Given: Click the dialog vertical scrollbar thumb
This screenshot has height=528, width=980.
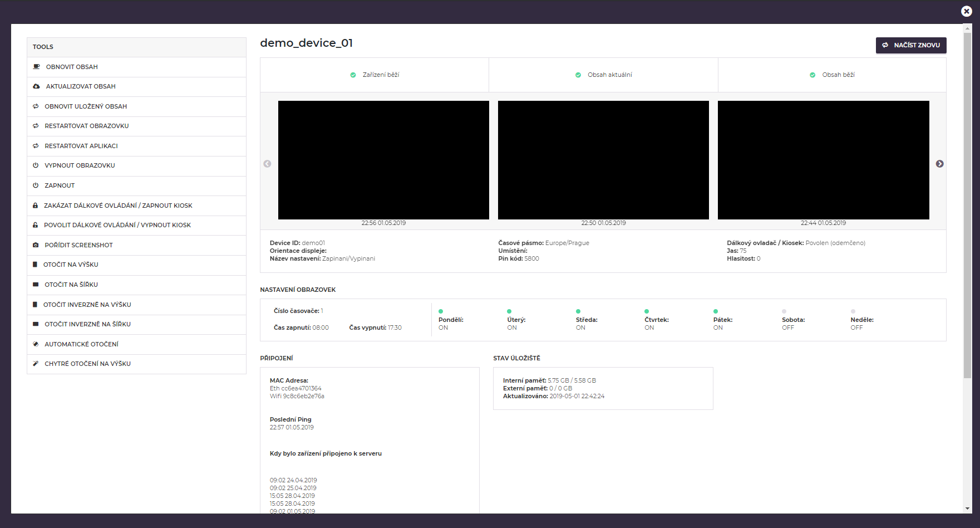Looking at the screenshot, I should pos(968,205).
